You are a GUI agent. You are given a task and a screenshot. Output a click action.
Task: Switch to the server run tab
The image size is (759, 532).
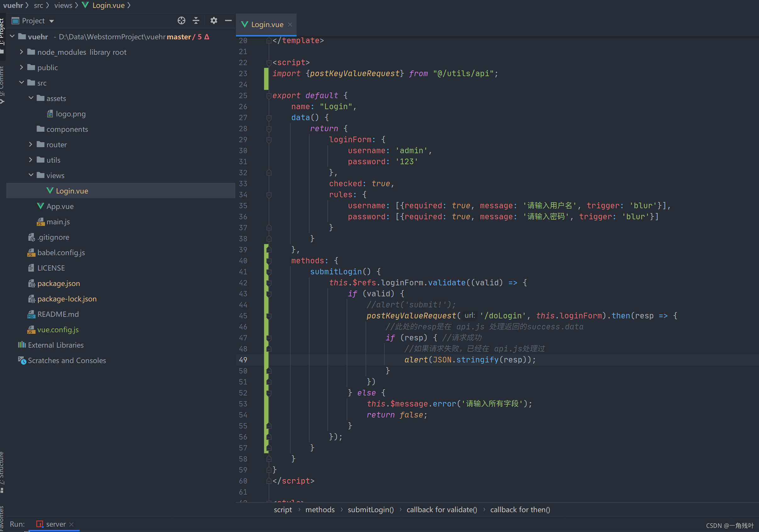(x=56, y=524)
